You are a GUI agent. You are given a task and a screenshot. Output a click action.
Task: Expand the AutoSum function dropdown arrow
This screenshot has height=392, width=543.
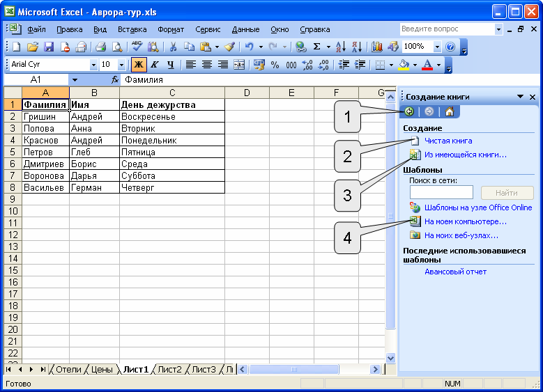point(328,47)
